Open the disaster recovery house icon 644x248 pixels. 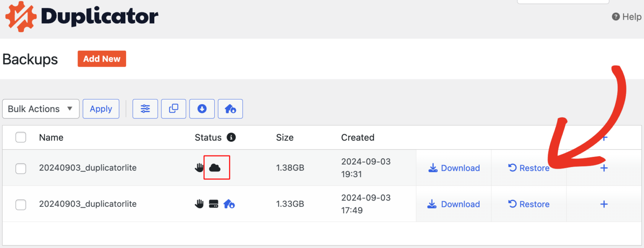[x=230, y=109]
